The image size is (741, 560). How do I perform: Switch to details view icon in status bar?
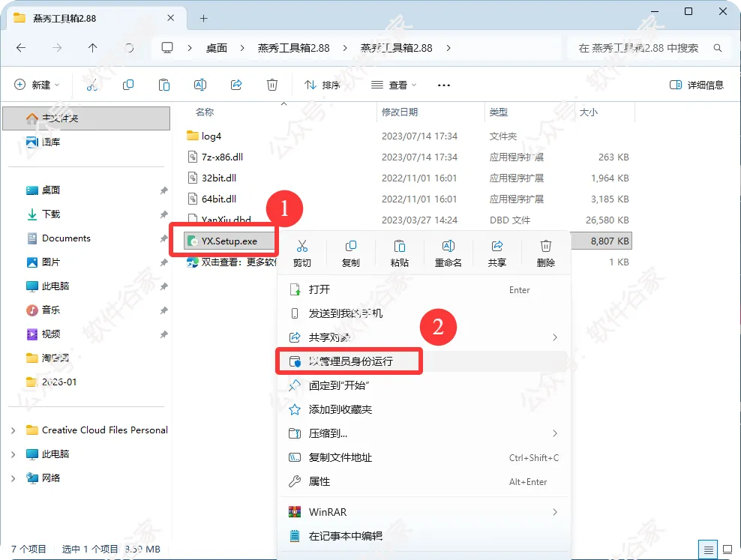708,550
